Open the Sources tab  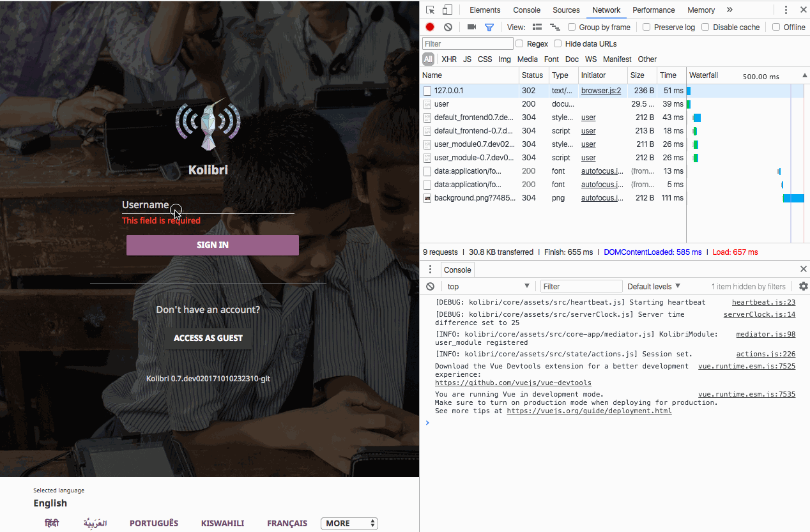point(566,10)
